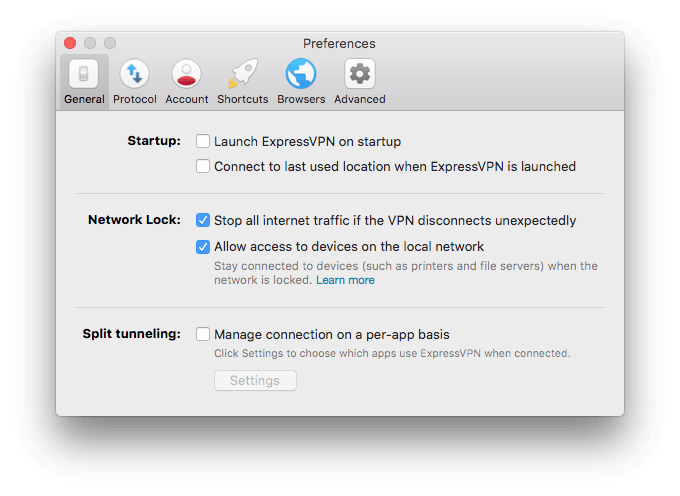Click the Network Lock section label
The image size is (680, 496).
tap(134, 220)
